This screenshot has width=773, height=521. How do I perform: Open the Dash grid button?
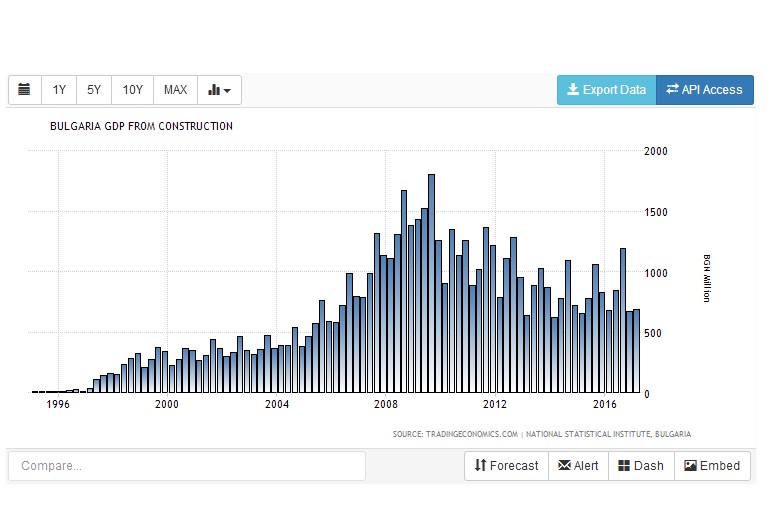pos(641,466)
